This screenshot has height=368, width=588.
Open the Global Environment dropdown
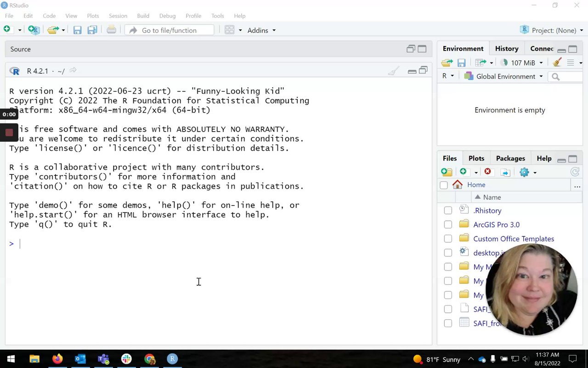(x=503, y=76)
